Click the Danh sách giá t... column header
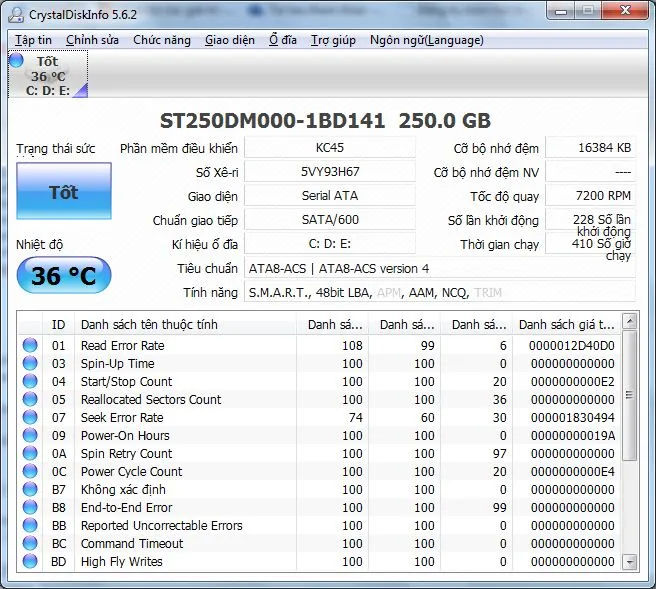The height and width of the screenshot is (589, 656). pos(566,325)
